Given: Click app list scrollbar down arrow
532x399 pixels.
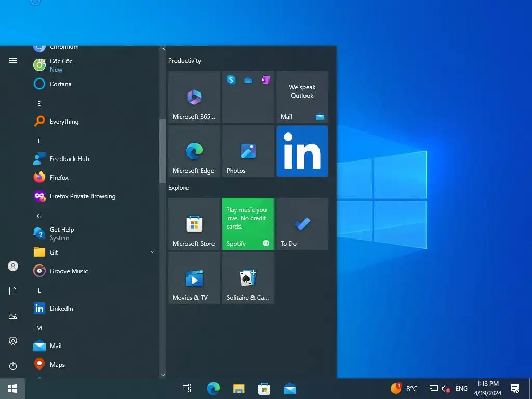Looking at the screenshot, I should [163, 375].
